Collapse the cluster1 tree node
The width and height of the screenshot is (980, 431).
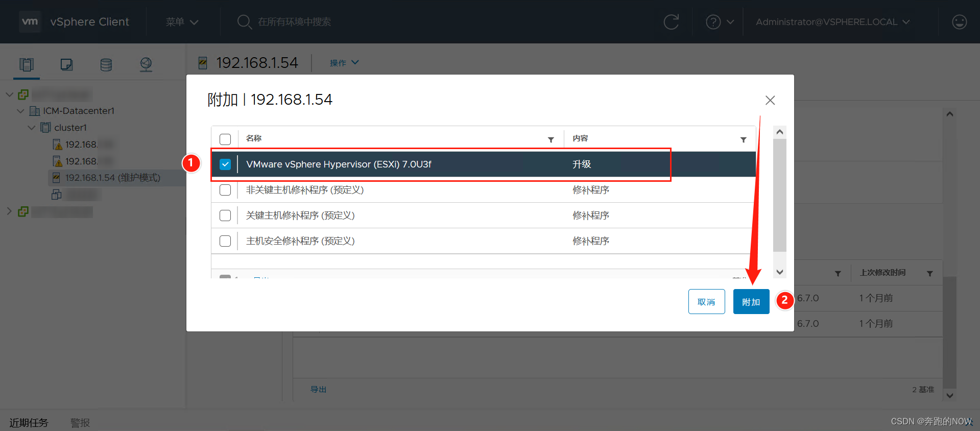(32, 127)
